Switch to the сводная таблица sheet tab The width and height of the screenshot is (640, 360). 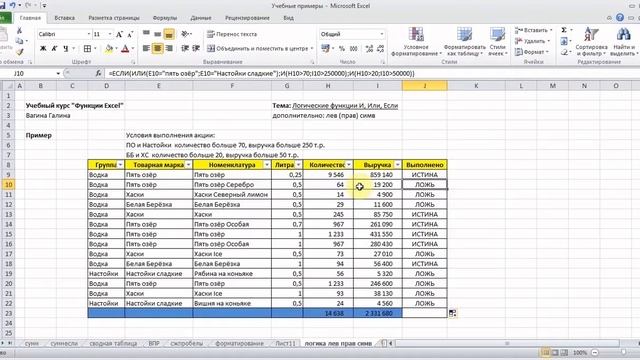coord(113,344)
